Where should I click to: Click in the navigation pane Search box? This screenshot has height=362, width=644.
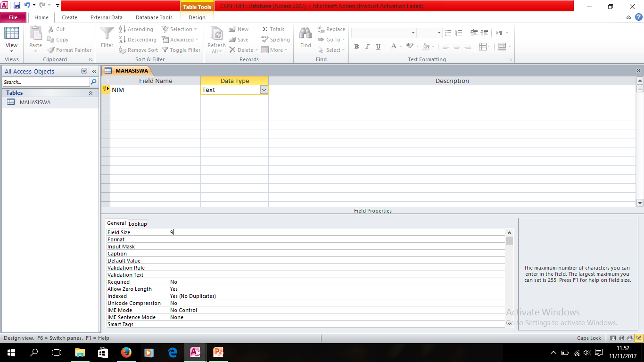pyautogui.click(x=46, y=82)
